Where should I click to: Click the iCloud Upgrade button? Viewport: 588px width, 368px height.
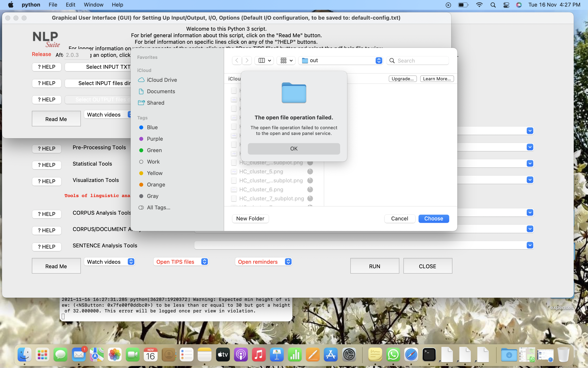coord(403,79)
